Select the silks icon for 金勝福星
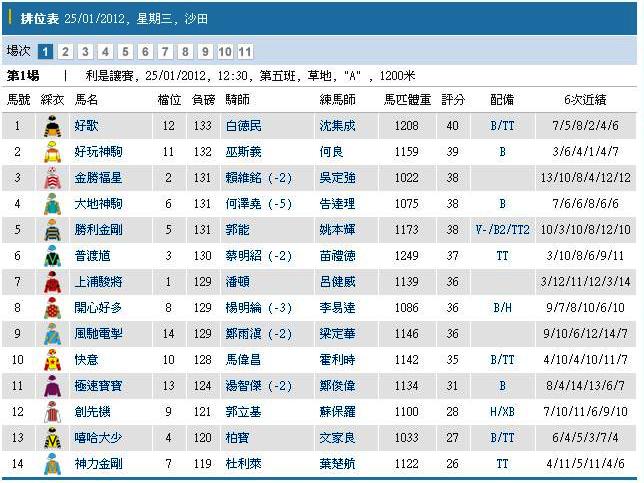The width and height of the screenshot is (644, 483). [x=52, y=178]
